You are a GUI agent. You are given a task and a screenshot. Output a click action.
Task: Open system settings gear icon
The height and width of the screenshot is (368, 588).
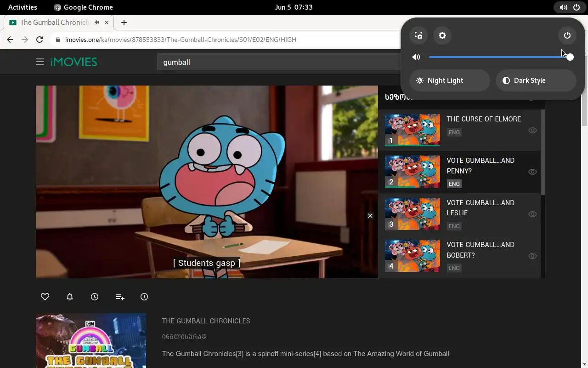442,35
